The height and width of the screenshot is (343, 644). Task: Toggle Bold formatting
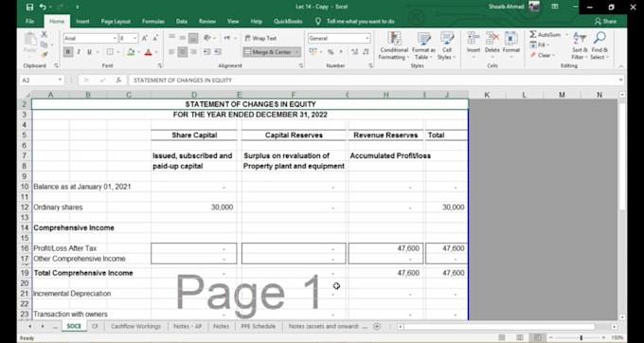pos(68,52)
